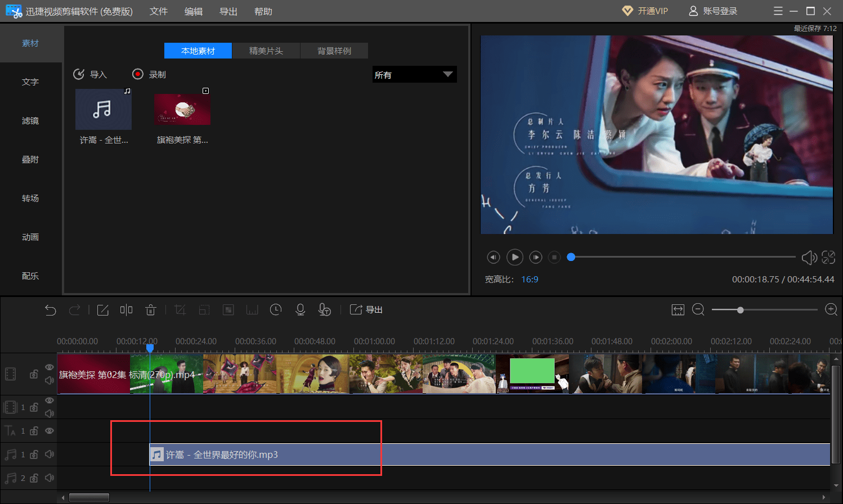Image resolution: width=843 pixels, height=504 pixels.
Task: Click the clock duration icon in toolbar
Action: (276, 310)
